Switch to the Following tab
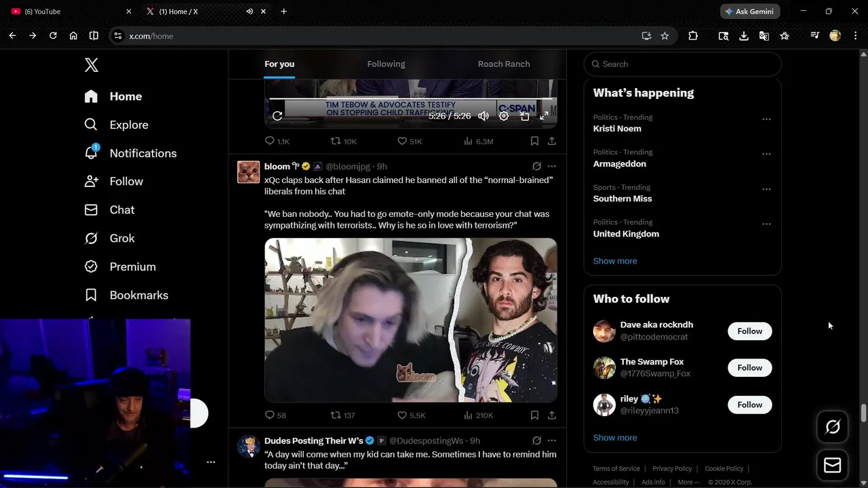The width and height of the screenshot is (868, 488). click(x=386, y=64)
